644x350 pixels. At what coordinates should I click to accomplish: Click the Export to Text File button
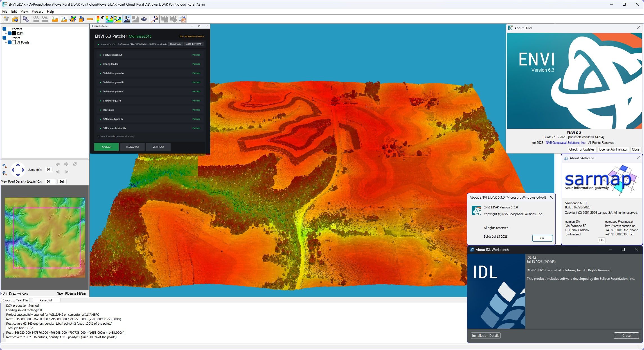(x=15, y=300)
